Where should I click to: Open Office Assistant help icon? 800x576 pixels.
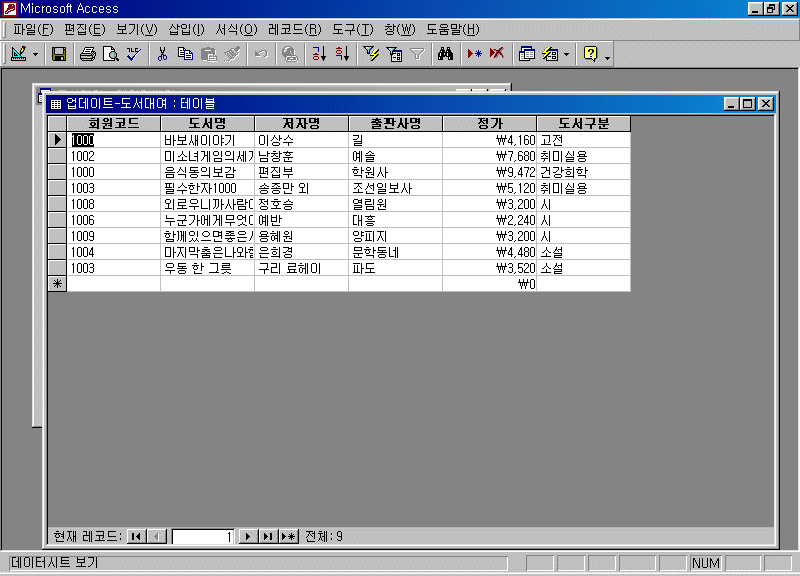590,54
